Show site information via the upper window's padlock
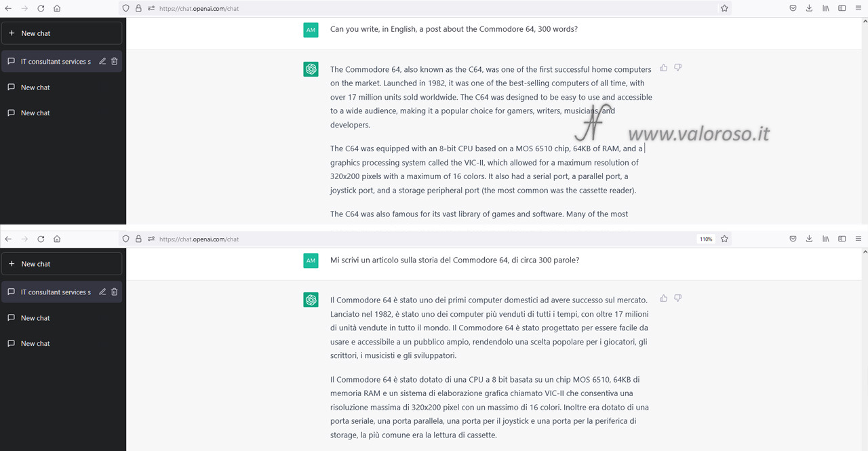Screen dimensions: 868x451 click(x=138, y=8)
